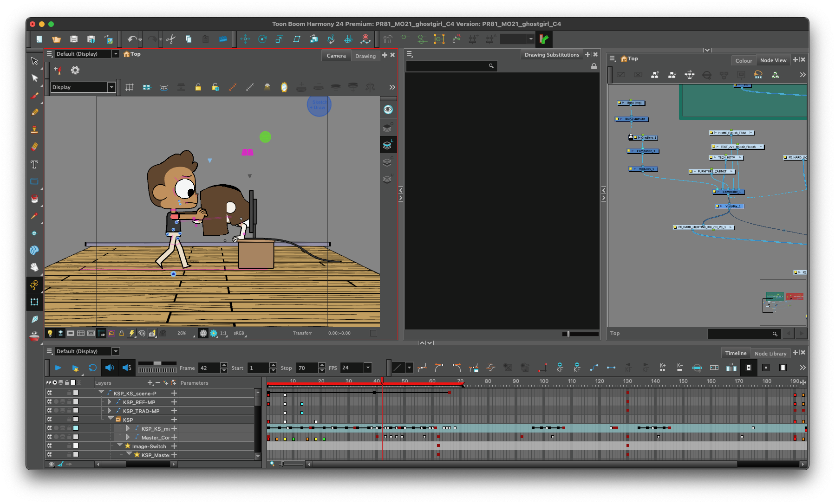Toggle visibility of KSP_TRAD-MP layer
835x504 pixels.
[x=50, y=411]
